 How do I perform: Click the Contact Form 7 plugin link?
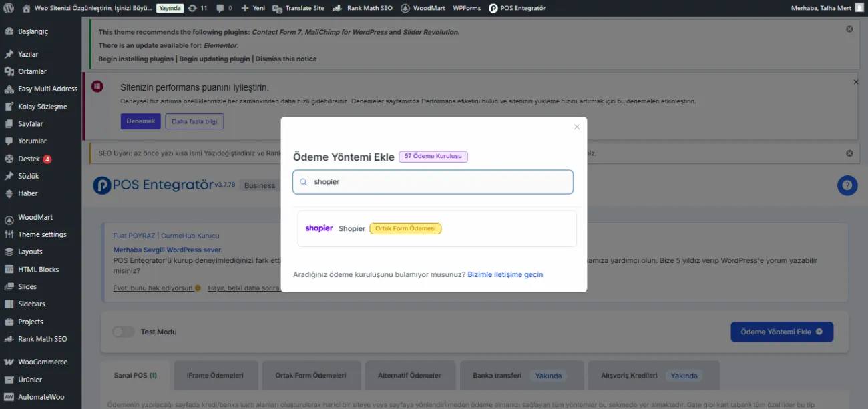(x=276, y=32)
